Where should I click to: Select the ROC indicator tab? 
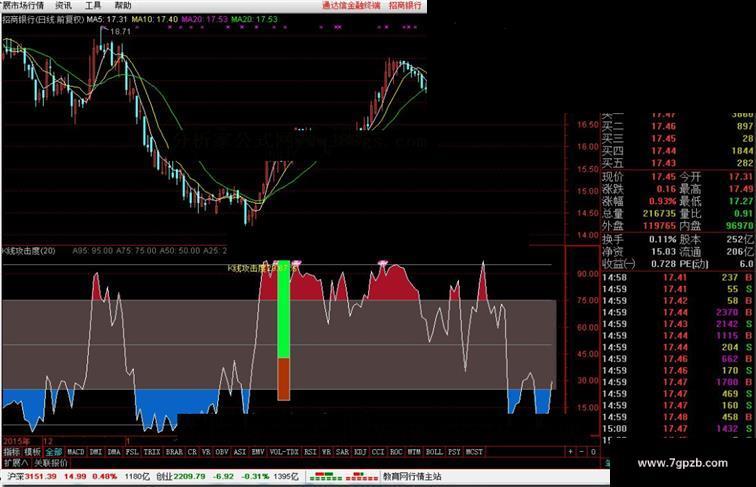pos(396,452)
